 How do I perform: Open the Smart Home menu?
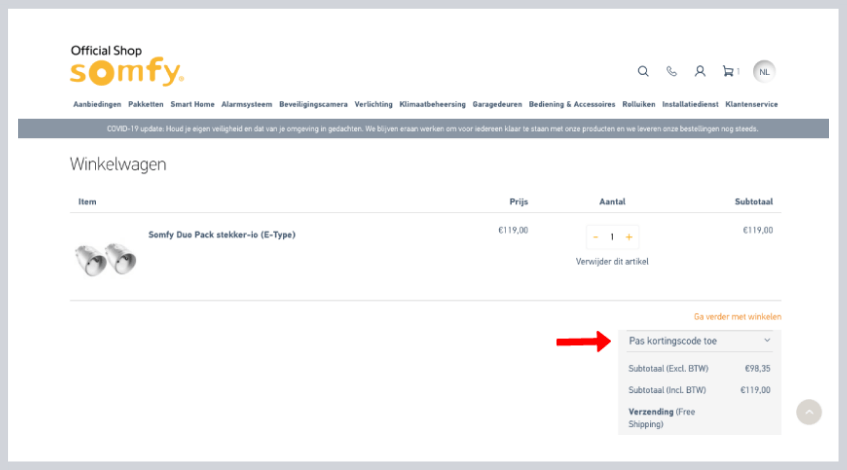192,104
